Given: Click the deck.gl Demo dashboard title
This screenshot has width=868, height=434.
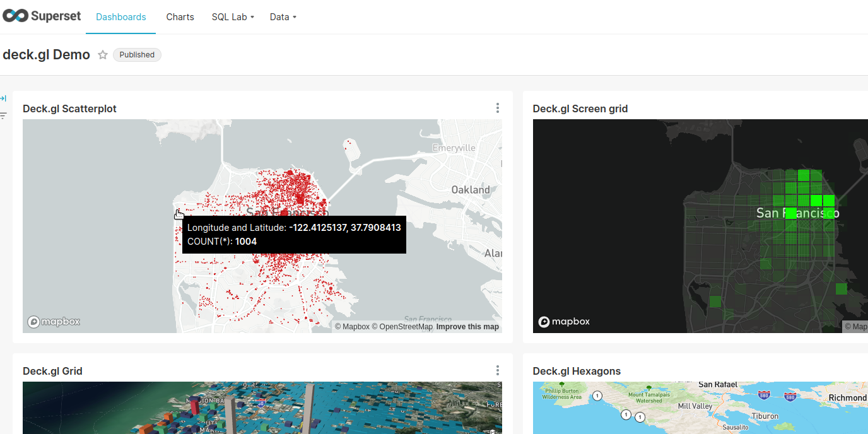Looking at the screenshot, I should pyautogui.click(x=46, y=55).
